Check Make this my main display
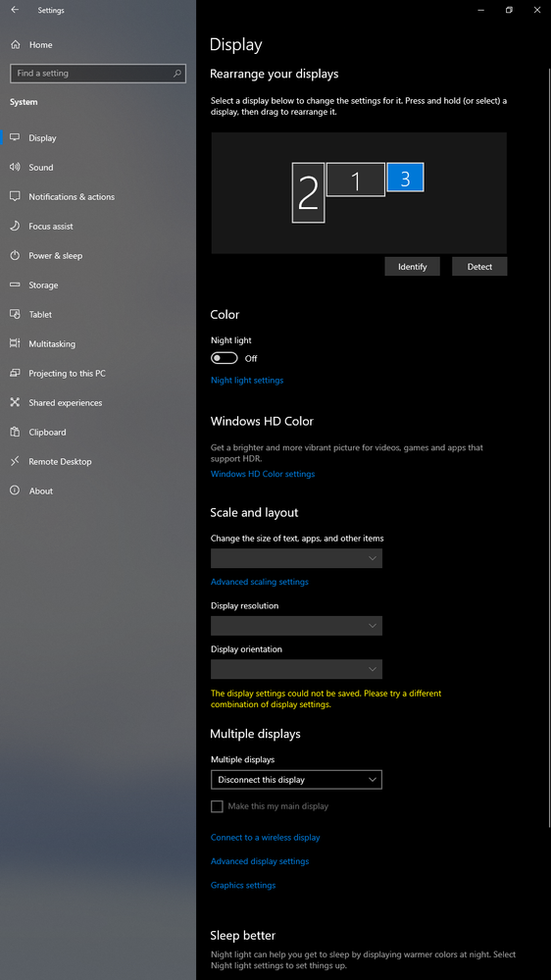 217,806
